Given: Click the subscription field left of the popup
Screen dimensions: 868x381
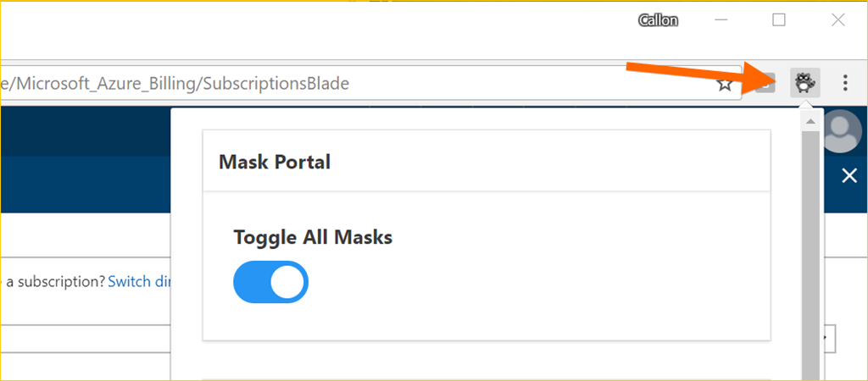Looking at the screenshot, I should click(85, 338).
